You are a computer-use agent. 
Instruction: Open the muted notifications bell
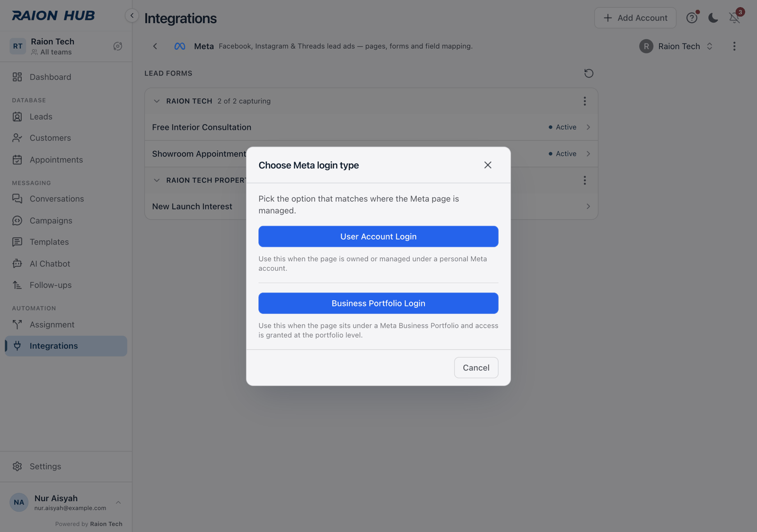tap(734, 18)
